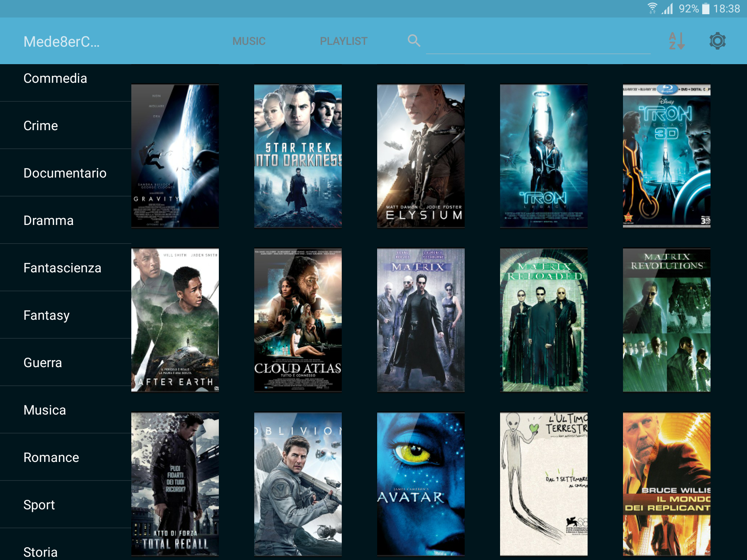Open the Tron Legacy poster
747x560 pixels.
(x=544, y=156)
